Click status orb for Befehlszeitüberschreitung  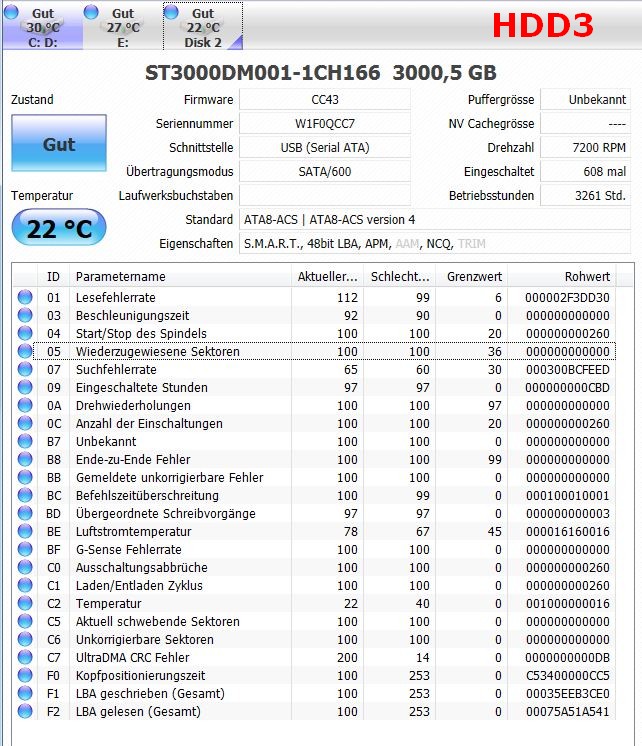[25, 496]
